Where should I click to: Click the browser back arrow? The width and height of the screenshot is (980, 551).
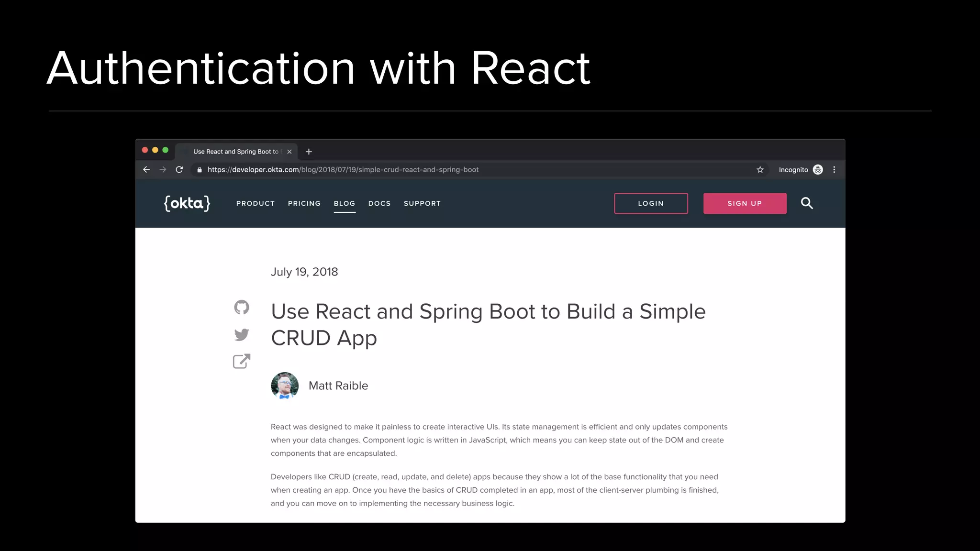coord(146,170)
